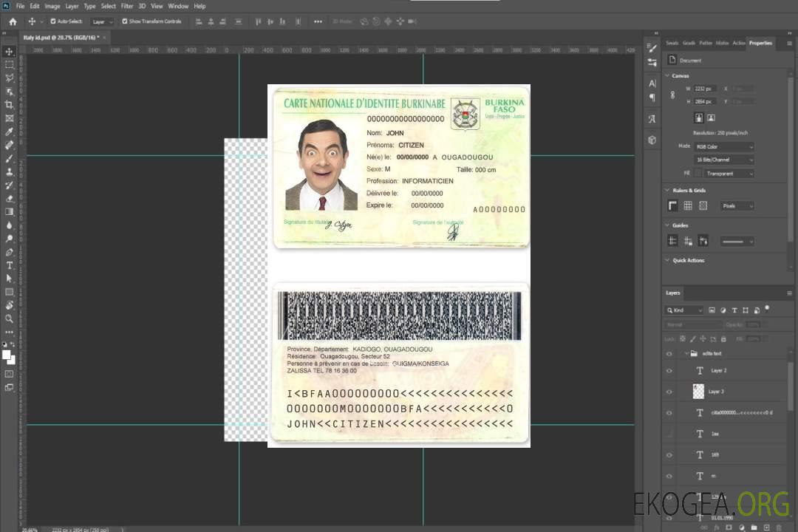Screen dimensions: 798x532
Task: Pick the Eyedropper tool
Action: coord(10,132)
